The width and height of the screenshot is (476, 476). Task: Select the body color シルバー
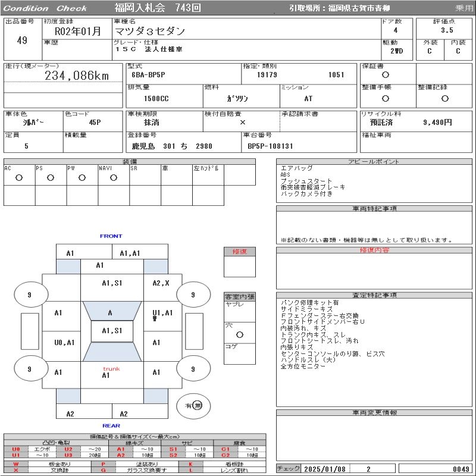tap(33, 123)
